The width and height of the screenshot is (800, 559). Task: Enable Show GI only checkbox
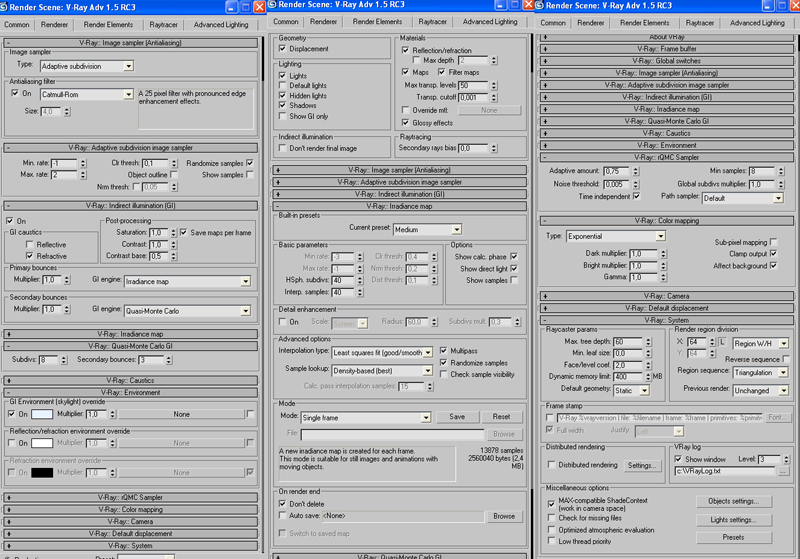[x=282, y=116]
